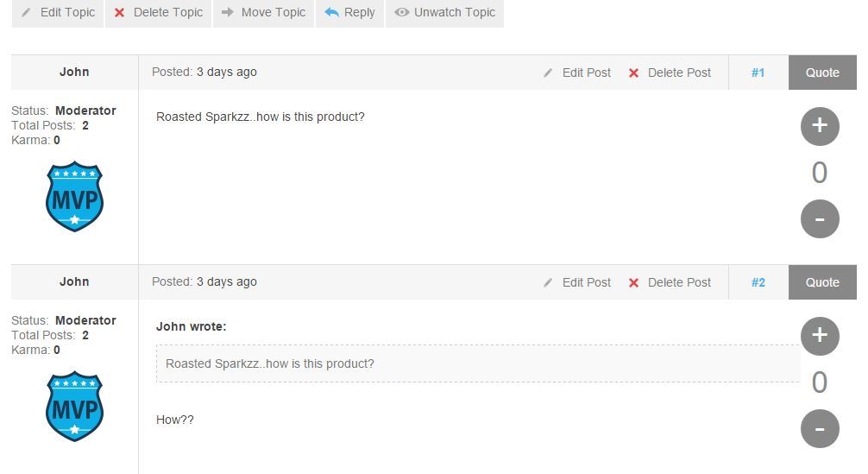868x474 pixels.
Task: Upvote post #1 with plus button
Action: (x=820, y=126)
